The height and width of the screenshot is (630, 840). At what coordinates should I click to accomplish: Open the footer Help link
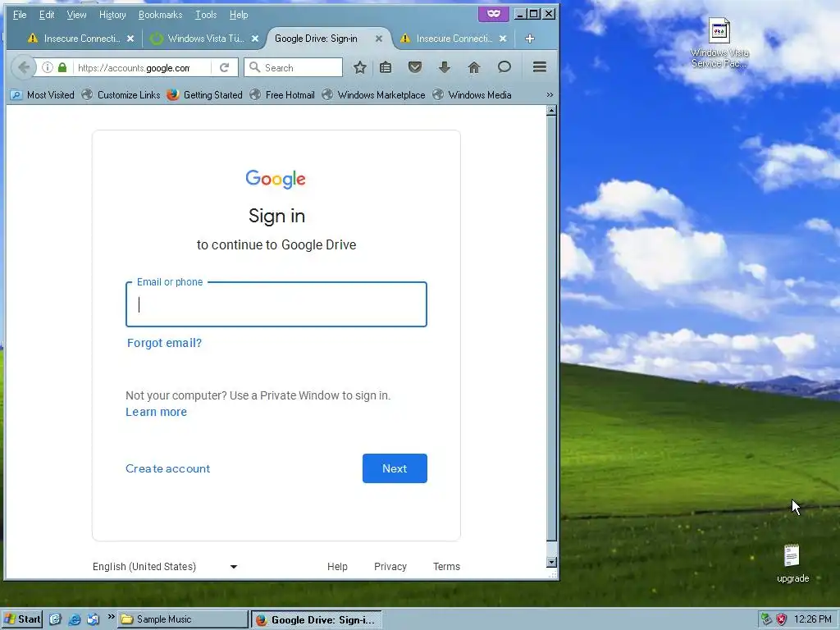point(337,567)
